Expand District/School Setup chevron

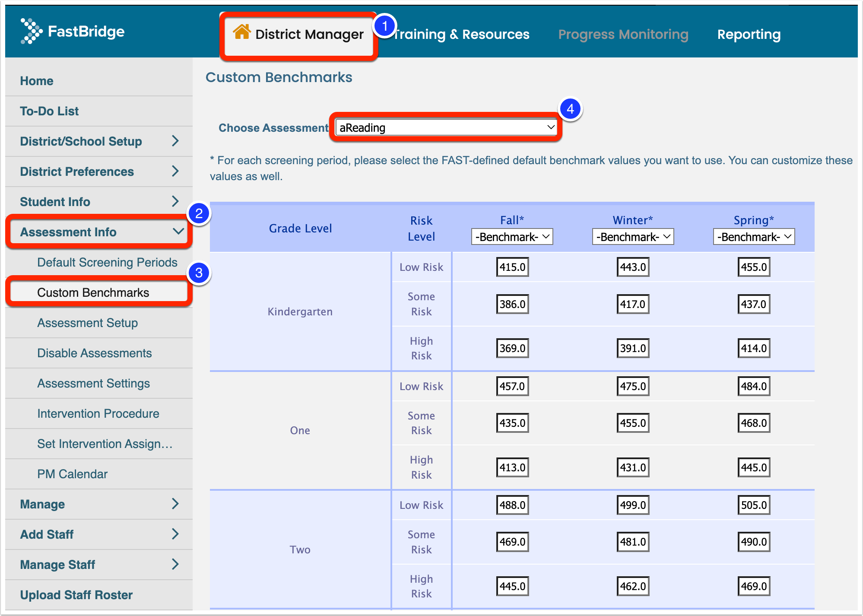pyautogui.click(x=175, y=141)
